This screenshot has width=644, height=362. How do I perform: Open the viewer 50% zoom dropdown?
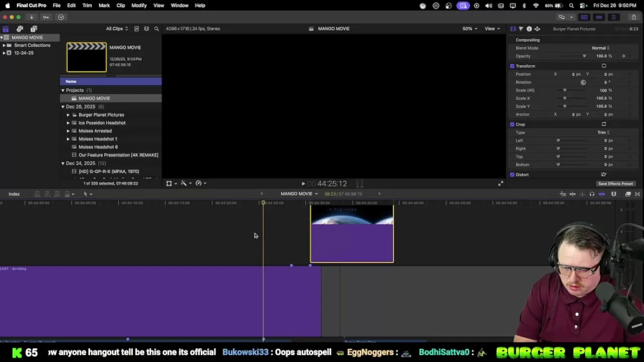470,29
